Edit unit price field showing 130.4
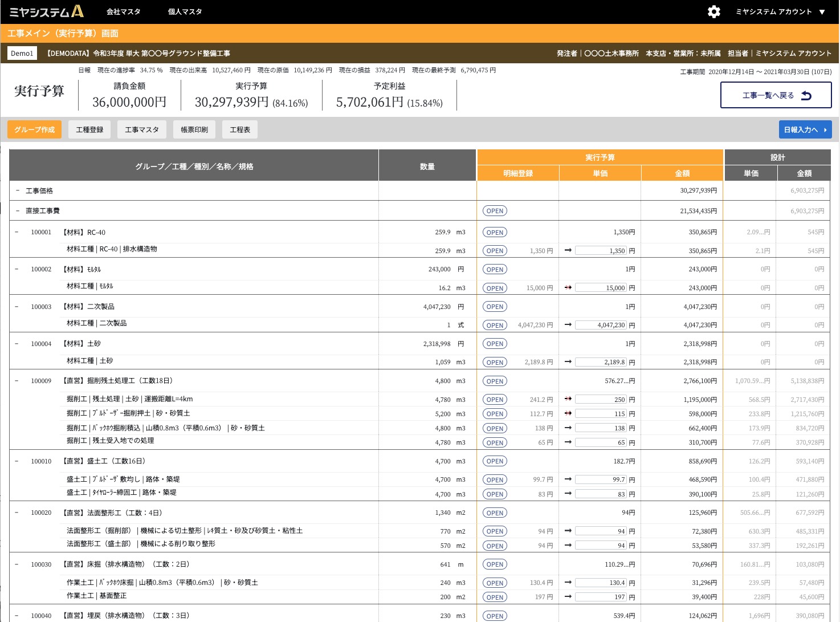840x622 pixels. click(x=601, y=582)
